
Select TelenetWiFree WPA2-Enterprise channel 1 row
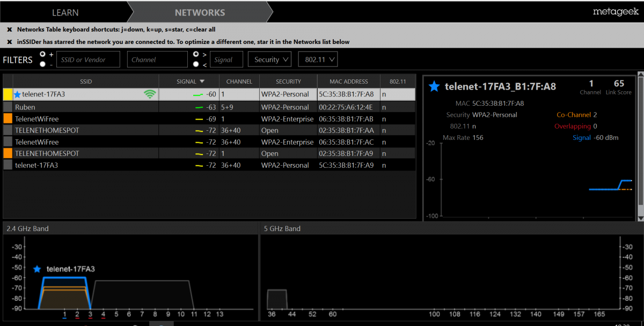[x=209, y=118]
